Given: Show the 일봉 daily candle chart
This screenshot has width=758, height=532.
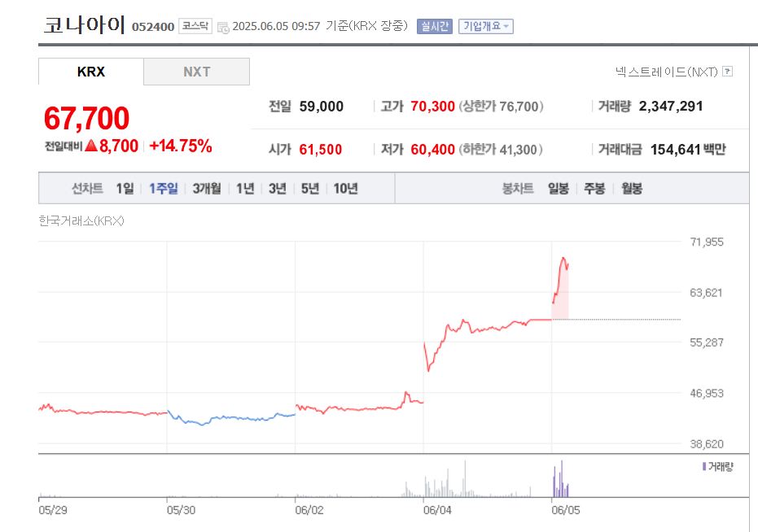Looking at the screenshot, I should tap(559, 189).
